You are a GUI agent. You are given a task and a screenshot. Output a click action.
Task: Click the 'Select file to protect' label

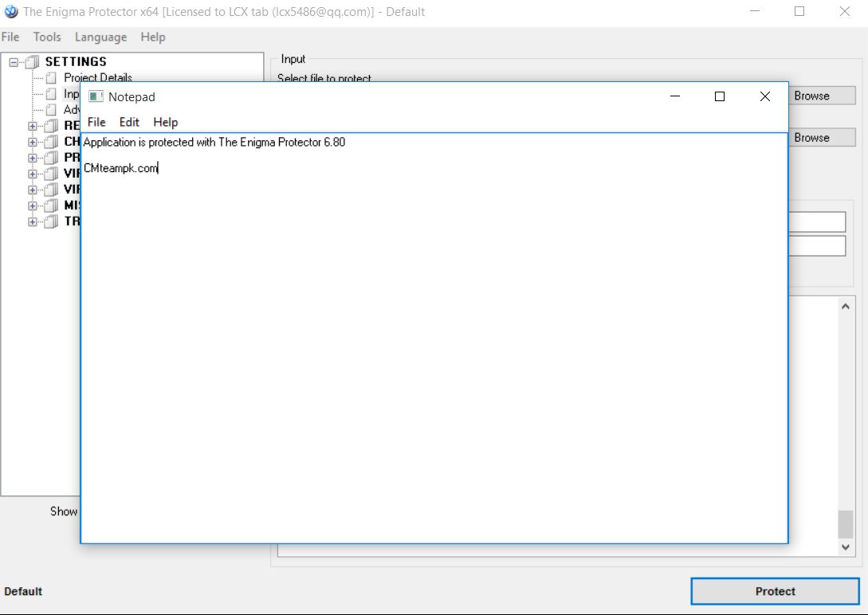click(324, 79)
